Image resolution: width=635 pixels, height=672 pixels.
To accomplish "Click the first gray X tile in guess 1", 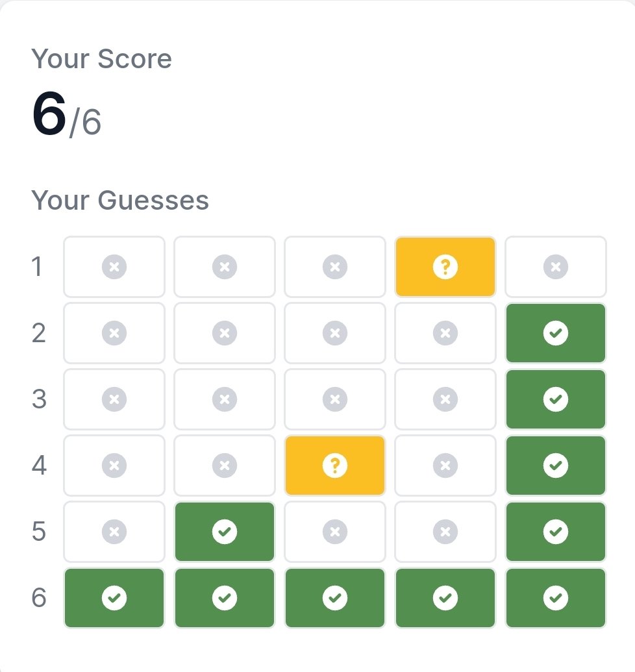I will 114,267.
